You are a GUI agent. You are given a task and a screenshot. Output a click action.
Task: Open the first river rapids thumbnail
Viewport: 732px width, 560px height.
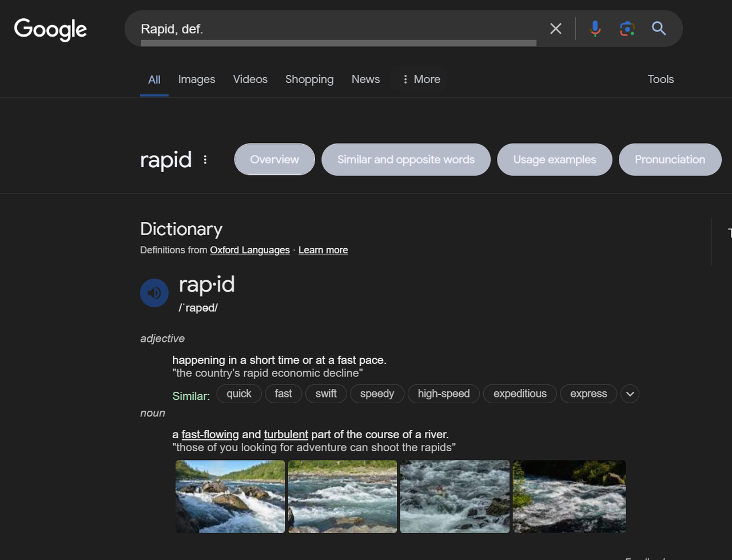(230, 497)
